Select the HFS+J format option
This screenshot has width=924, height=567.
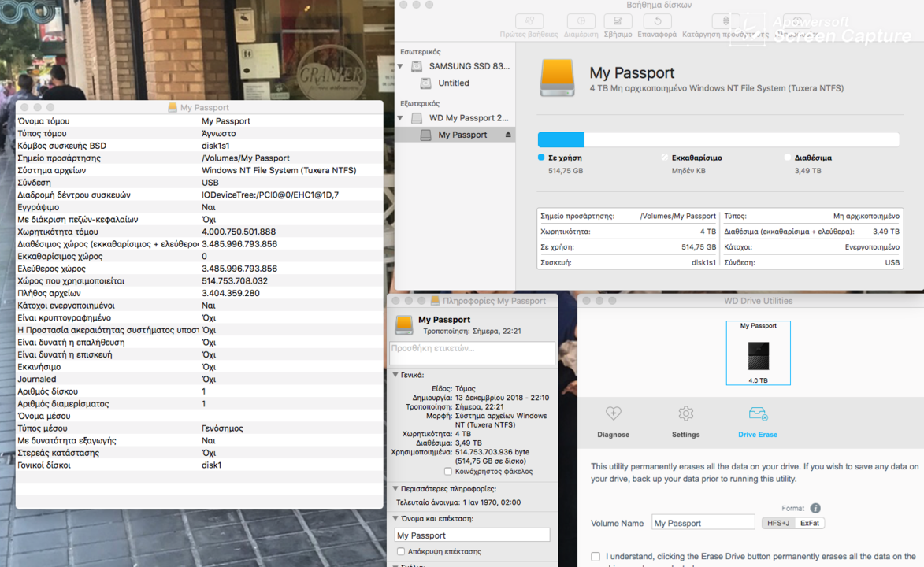coord(778,523)
